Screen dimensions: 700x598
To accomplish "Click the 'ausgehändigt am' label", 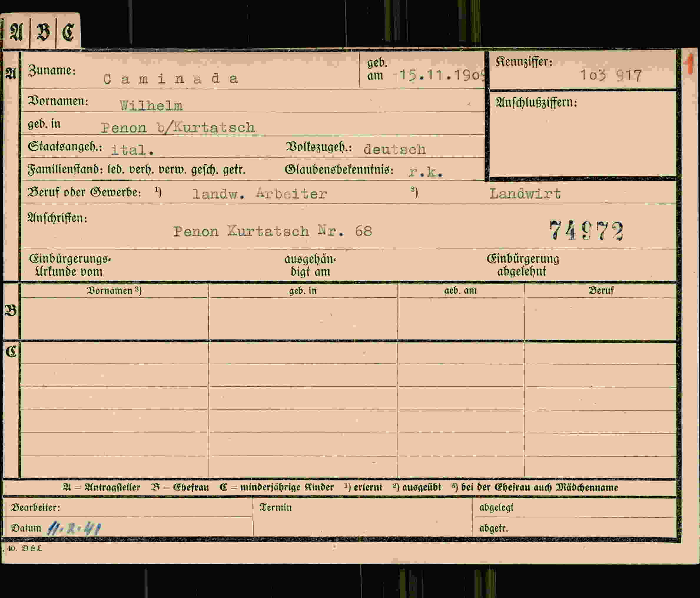I will click(310, 265).
